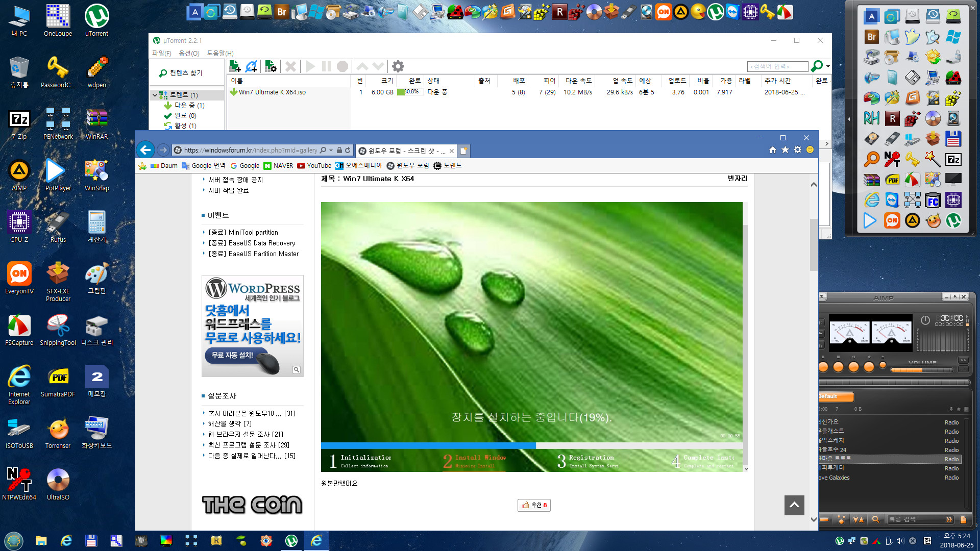Collapse right dock panel side arrow
This screenshot has height=551, width=980.
[849, 119]
